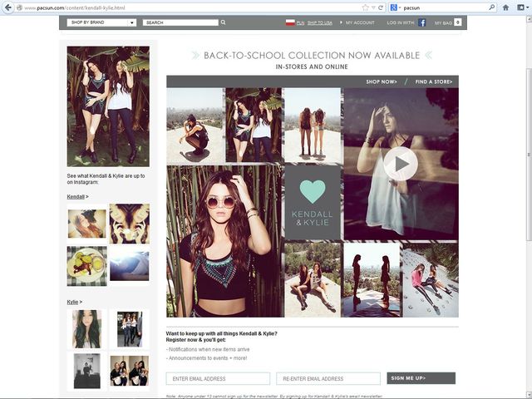Open Kendall's blue sky Instagram photo
This screenshot has width=532, height=399.
[130, 266]
